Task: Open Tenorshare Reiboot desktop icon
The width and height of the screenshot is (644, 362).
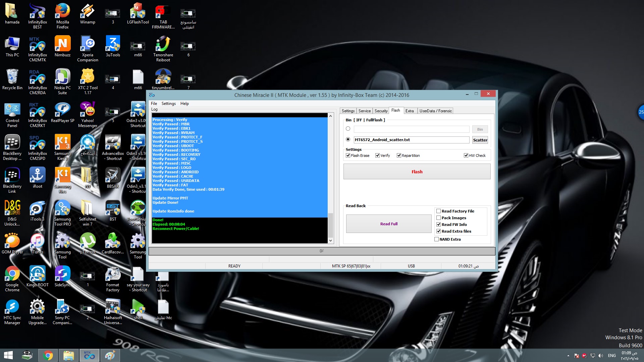Action: tap(163, 49)
